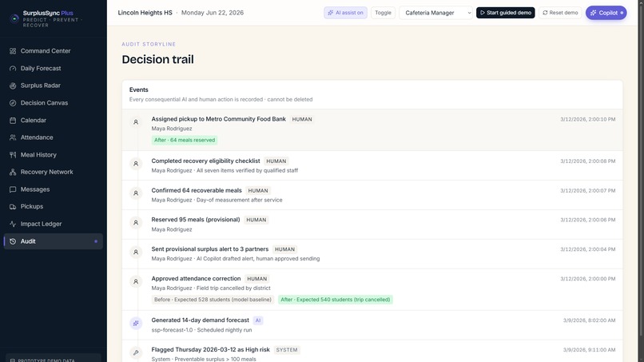Click person icon beside Completed recovery checklist
The image size is (644, 362).
[136, 164]
